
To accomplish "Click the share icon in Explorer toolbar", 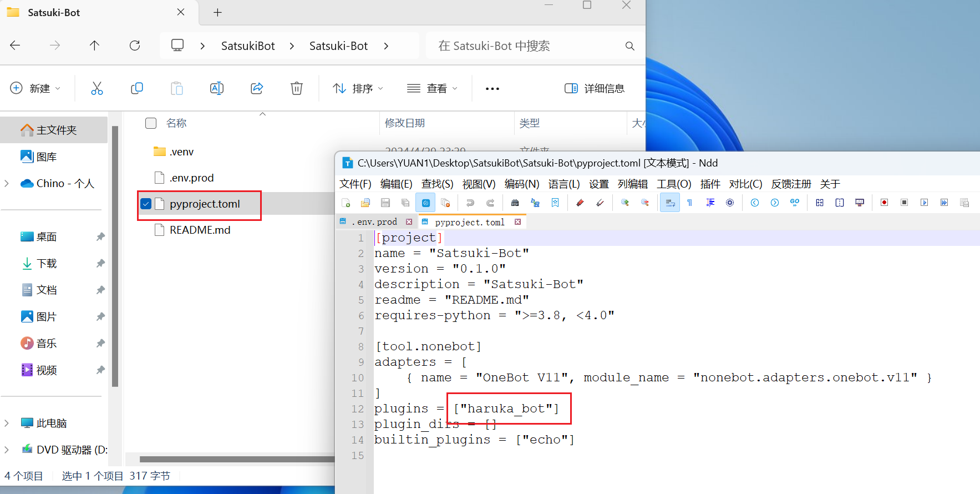I will tap(257, 88).
